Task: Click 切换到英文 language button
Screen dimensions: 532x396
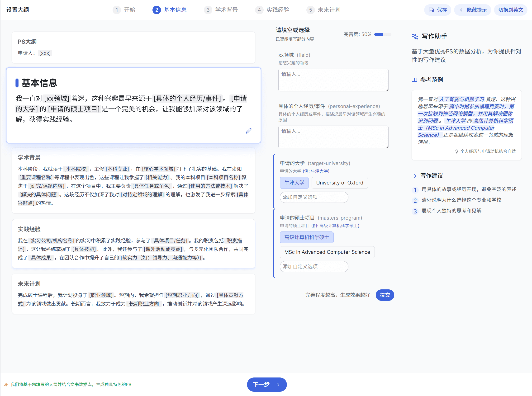Action: [x=510, y=10]
